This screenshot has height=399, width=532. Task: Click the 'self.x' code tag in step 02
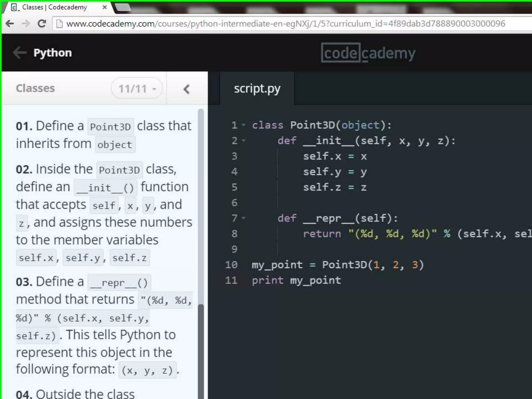click(36, 258)
